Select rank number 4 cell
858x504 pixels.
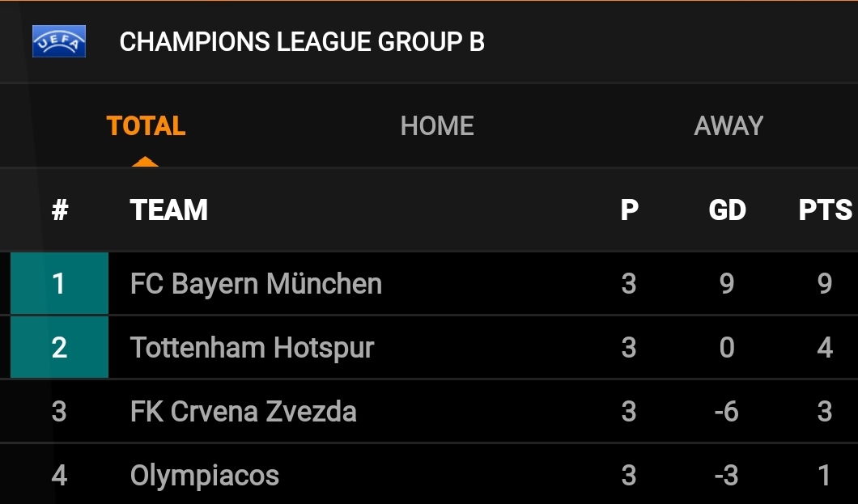click(59, 475)
